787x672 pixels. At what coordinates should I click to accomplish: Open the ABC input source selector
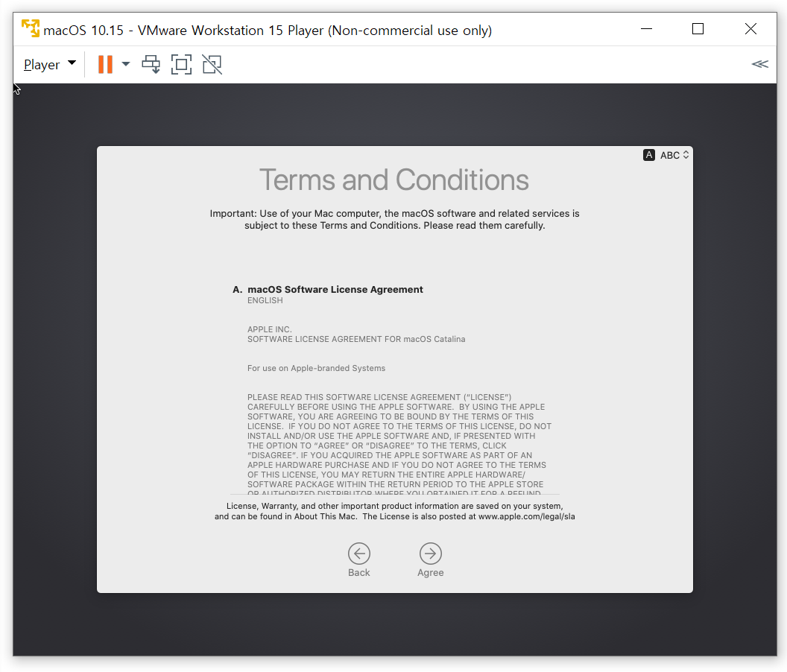674,155
